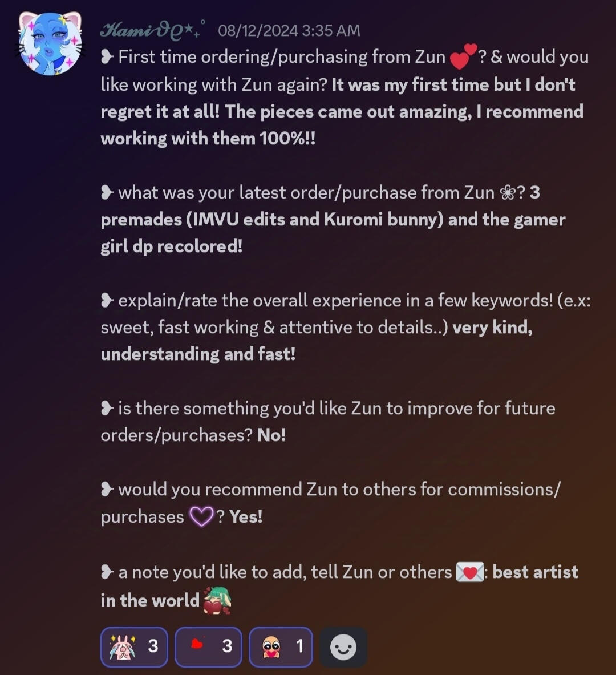Click the bold "best artist" text
616x675 pixels.
click(x=535, y=572)
